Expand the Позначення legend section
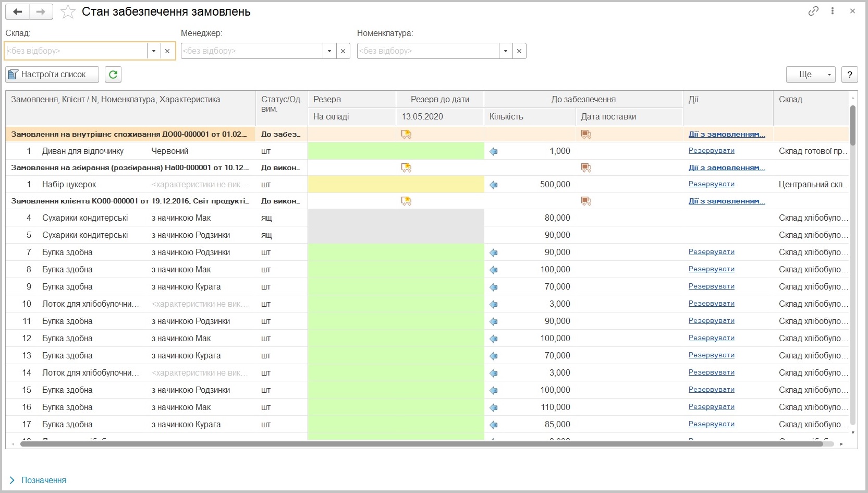The image size is (868, 493). point(38,480)
